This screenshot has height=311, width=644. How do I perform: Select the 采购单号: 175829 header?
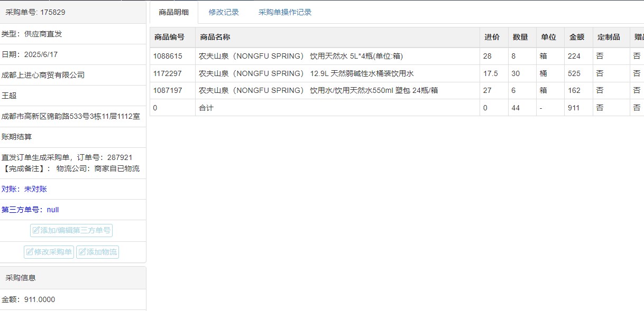[x=73, y=12]
